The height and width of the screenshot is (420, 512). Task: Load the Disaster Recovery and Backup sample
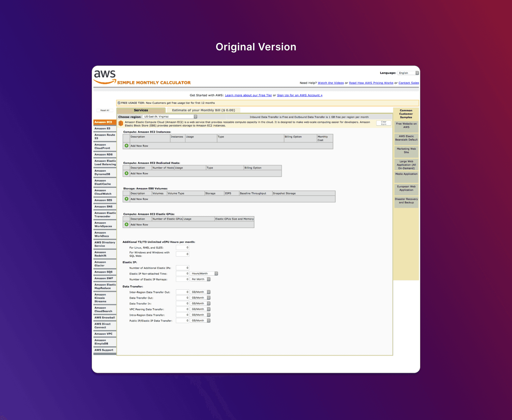click(406, 202)
